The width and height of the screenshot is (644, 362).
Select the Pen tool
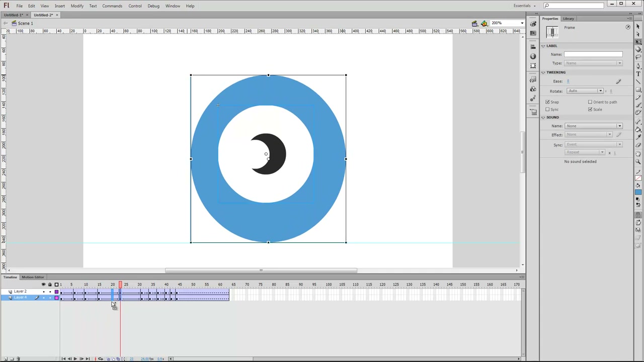(x=638, y=66)
